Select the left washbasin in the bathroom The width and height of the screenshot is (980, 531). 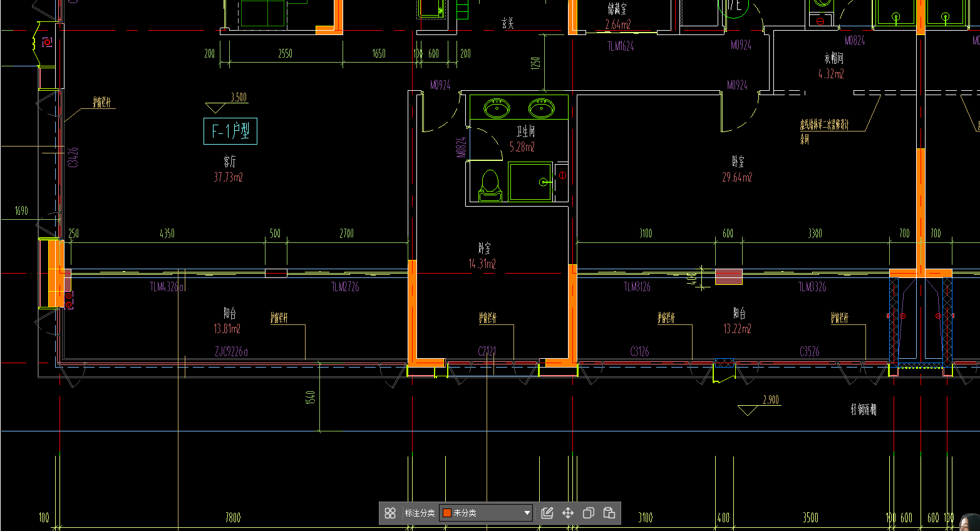(x=497, y=108)
